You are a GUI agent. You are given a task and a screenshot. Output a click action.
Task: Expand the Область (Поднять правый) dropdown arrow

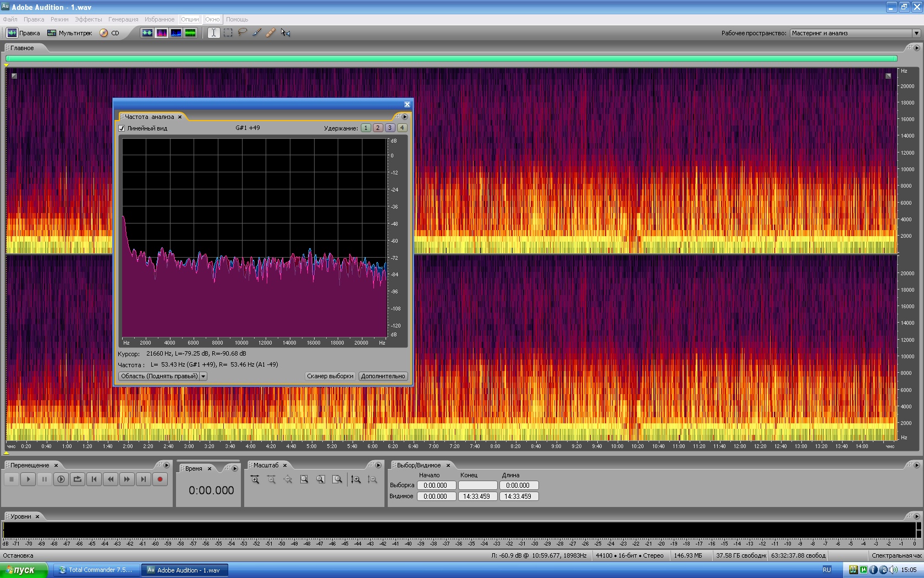(203, 377)
